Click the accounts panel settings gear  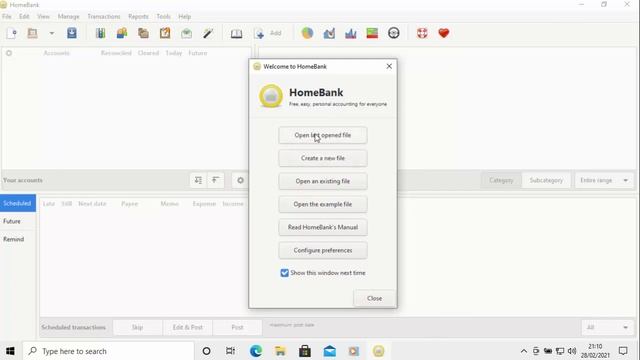[240, 180]
